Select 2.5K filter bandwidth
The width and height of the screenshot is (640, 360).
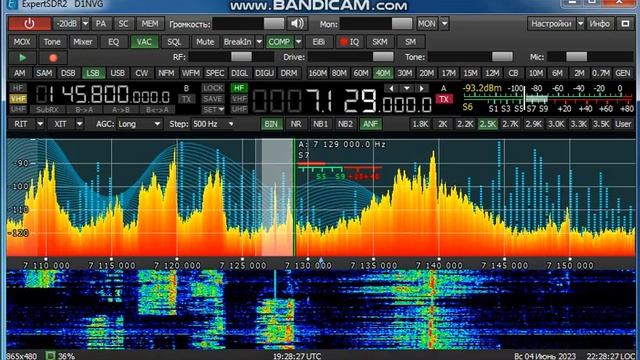click(488, 124)
